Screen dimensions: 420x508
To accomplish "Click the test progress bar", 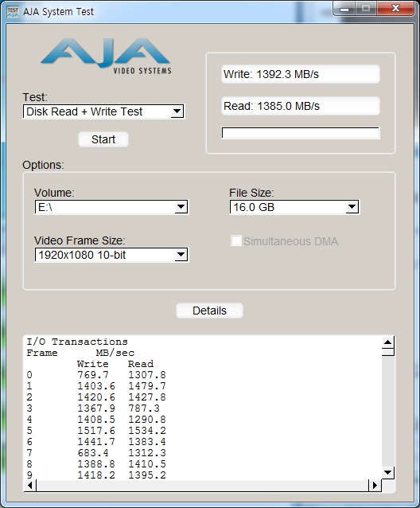I will pyautogui.click(x=300, y=133).
